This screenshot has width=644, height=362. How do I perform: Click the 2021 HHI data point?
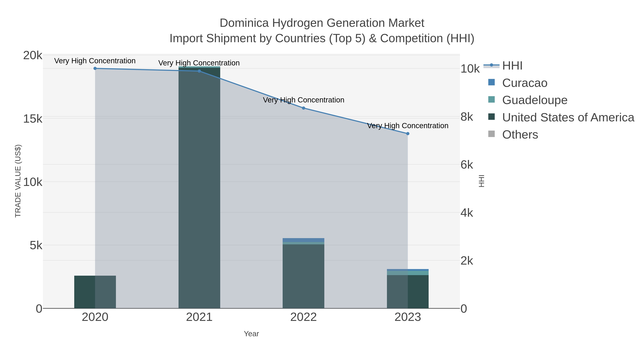(199, 71)
